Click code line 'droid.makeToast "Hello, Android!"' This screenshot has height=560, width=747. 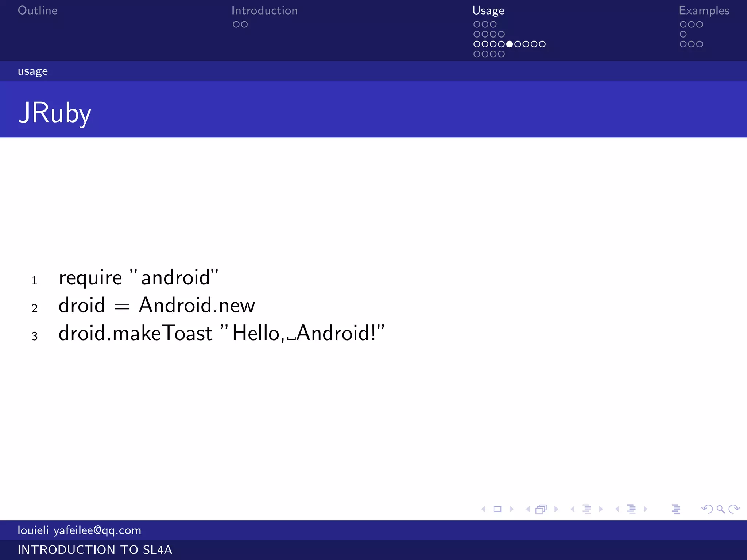pyautogui.click(x=222, y=333)
